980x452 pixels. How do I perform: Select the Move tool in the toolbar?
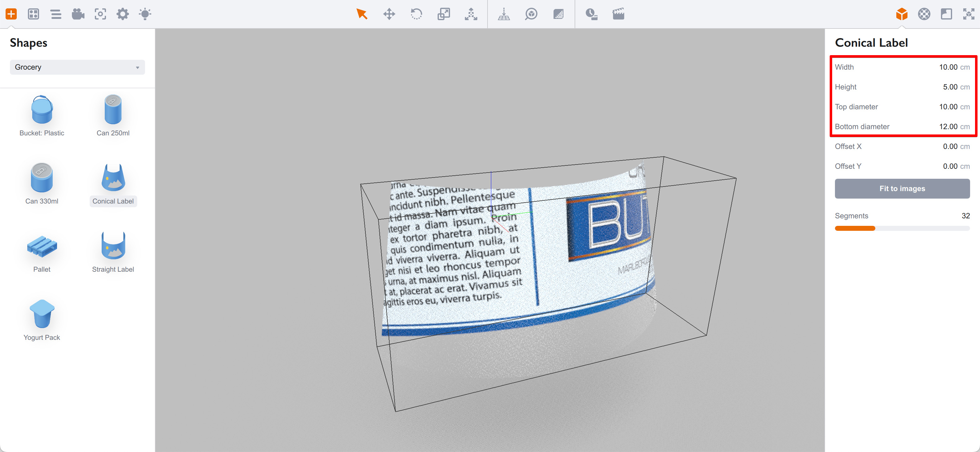(x=389, y=14)
